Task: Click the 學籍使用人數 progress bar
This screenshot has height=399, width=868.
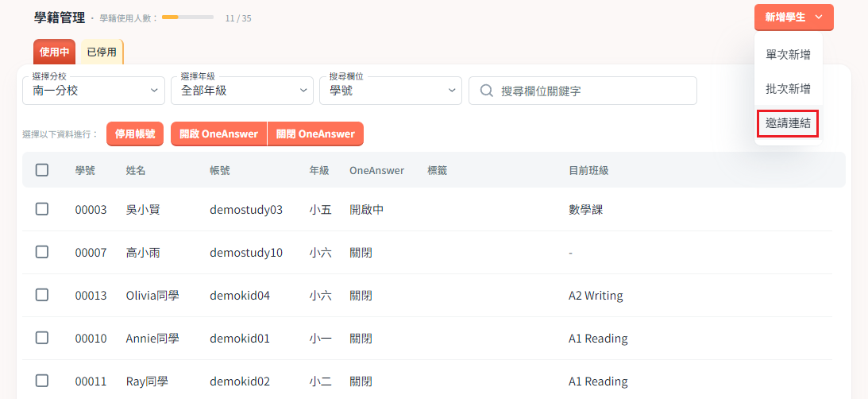Action: pos(187,17)
